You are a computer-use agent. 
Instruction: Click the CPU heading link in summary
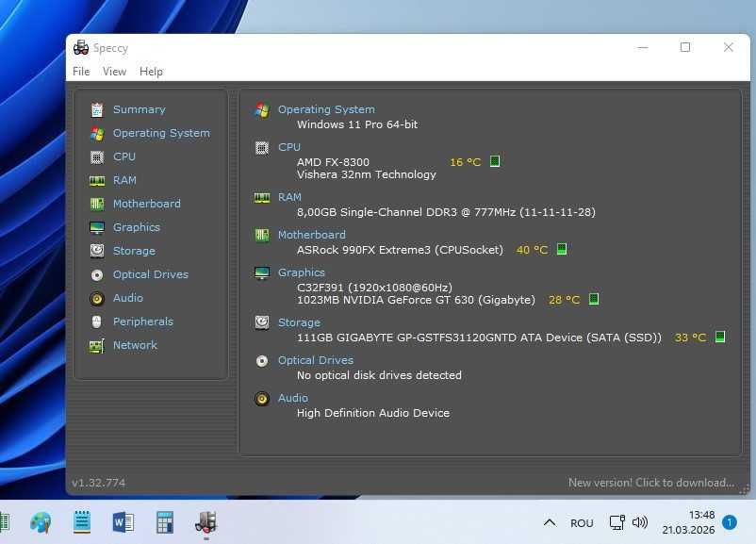click(289, 147)
